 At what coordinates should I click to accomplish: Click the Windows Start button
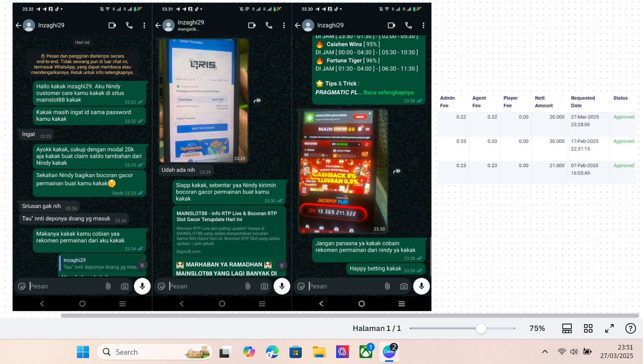pos(83,352)
